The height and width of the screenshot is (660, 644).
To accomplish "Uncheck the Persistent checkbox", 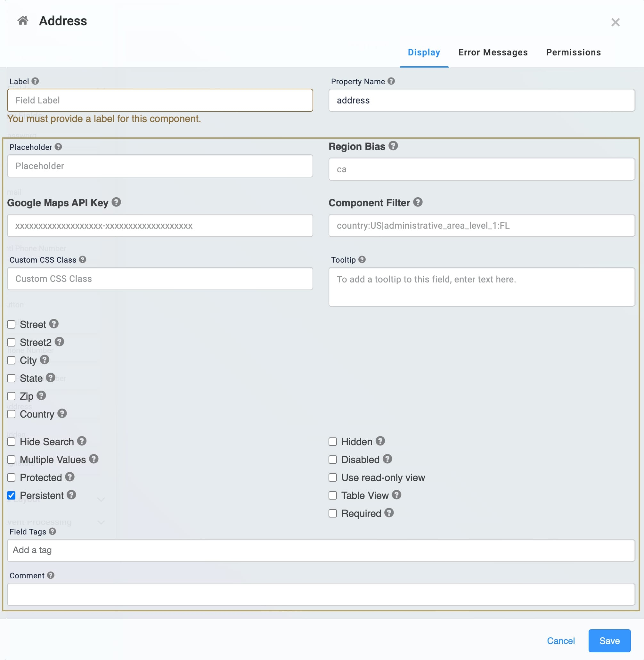I will tap(11, 495).
